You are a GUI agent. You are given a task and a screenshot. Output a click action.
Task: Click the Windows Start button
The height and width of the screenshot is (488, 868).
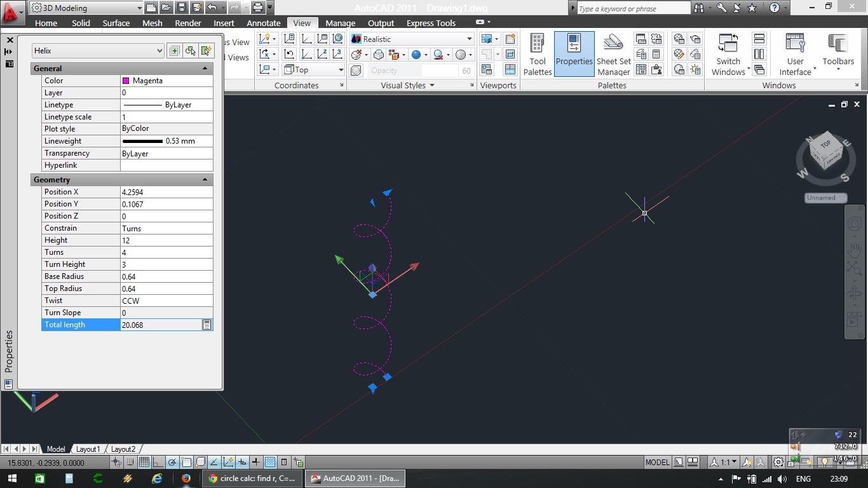[x=13, y=478]
